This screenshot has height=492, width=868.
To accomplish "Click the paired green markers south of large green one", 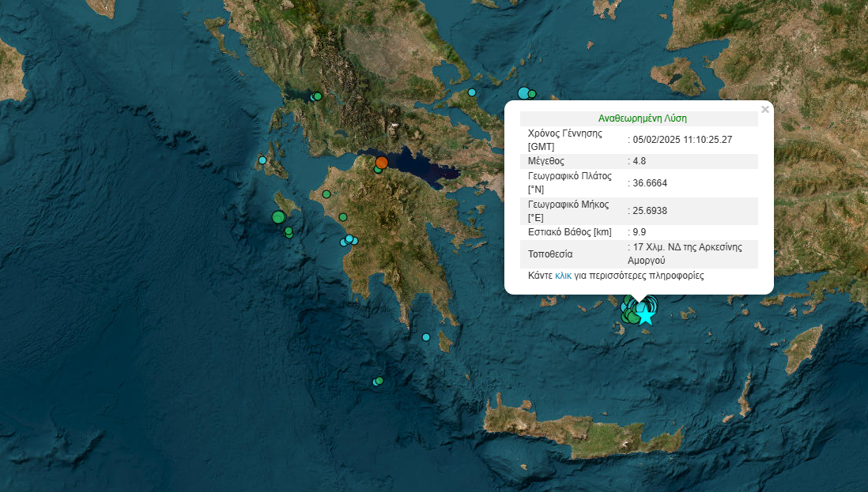I will (289, 232).
